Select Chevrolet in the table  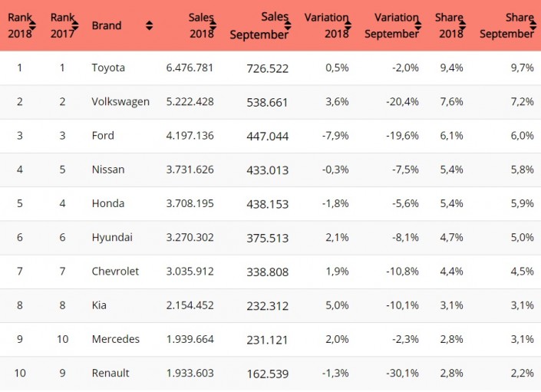[115, 272]
